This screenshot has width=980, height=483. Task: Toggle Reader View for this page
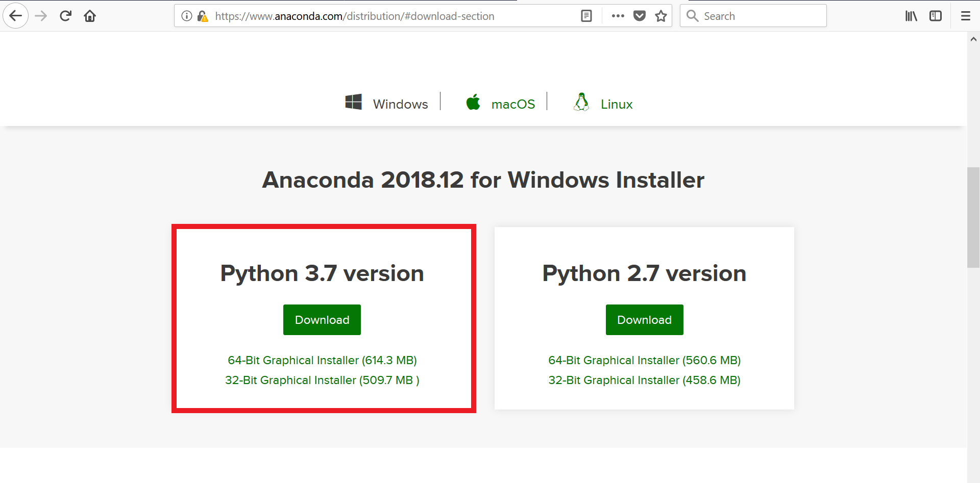click(586, 16)
